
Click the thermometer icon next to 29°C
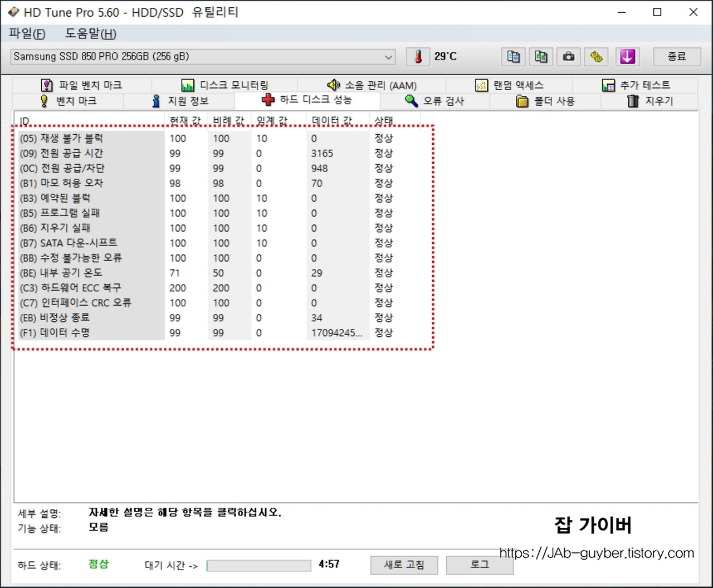click(x=418, y=56)
